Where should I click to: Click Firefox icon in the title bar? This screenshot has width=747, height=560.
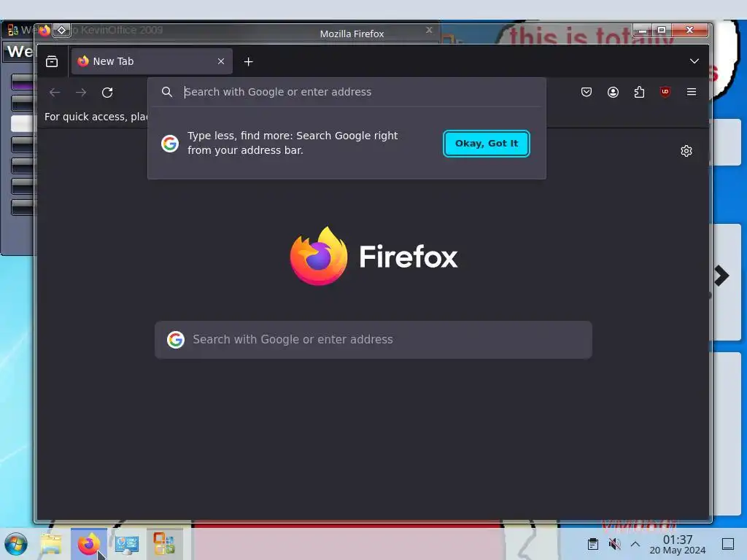click(x=44, y=31)
